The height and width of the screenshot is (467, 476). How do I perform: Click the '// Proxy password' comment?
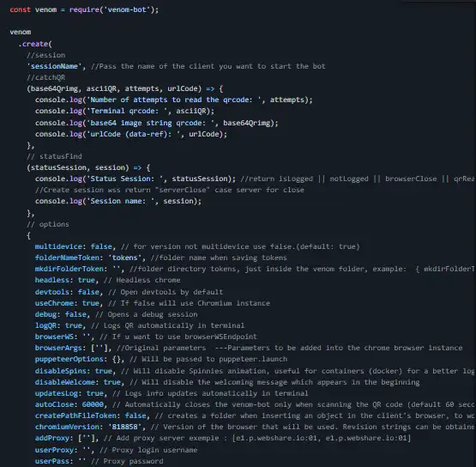127,461
